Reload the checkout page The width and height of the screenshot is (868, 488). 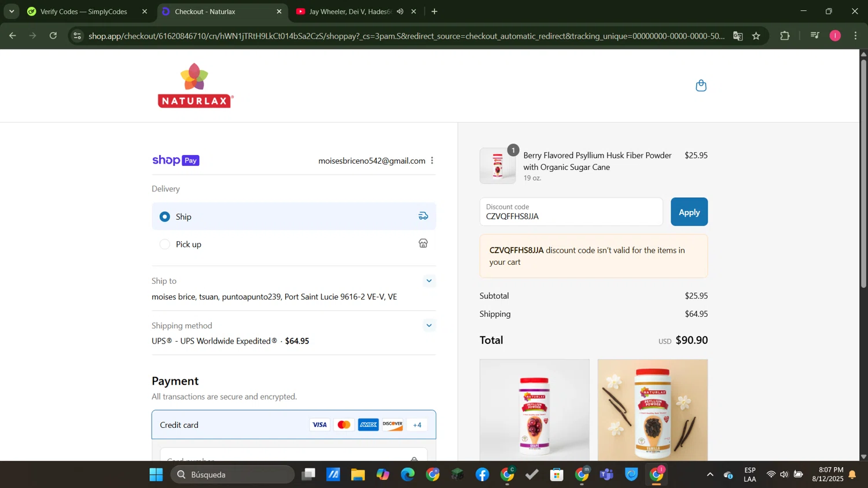click(x=53, y=36)
